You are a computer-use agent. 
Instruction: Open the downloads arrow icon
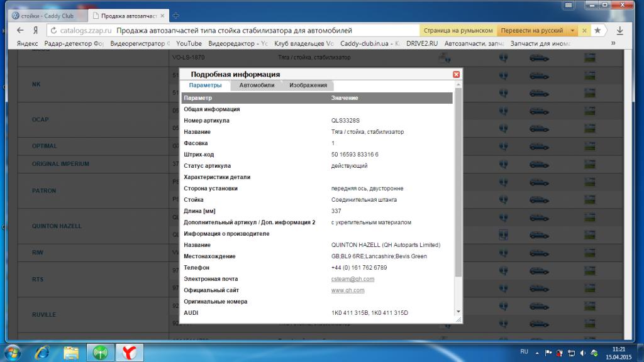tap(619, 30)
